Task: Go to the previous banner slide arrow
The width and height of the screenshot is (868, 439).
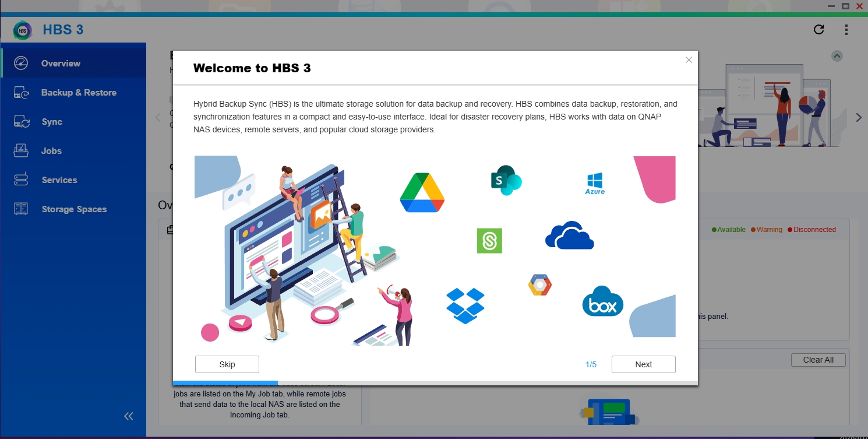Action: pos(158,117)
